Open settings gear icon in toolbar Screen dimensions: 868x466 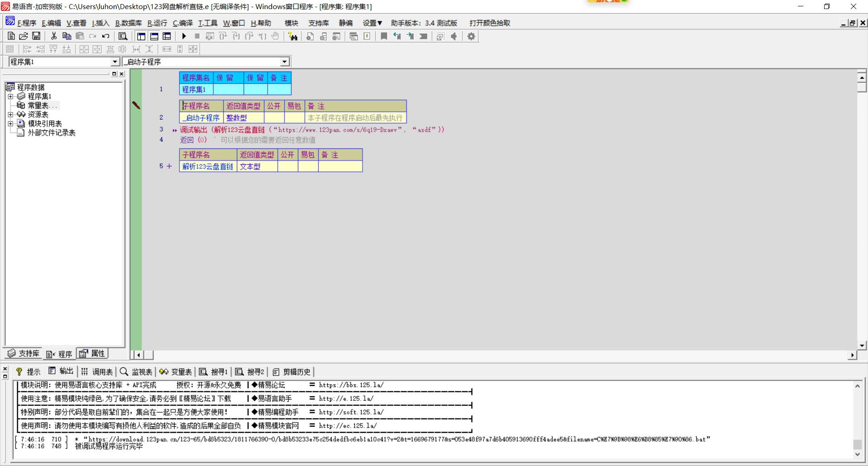click(471, 36)
